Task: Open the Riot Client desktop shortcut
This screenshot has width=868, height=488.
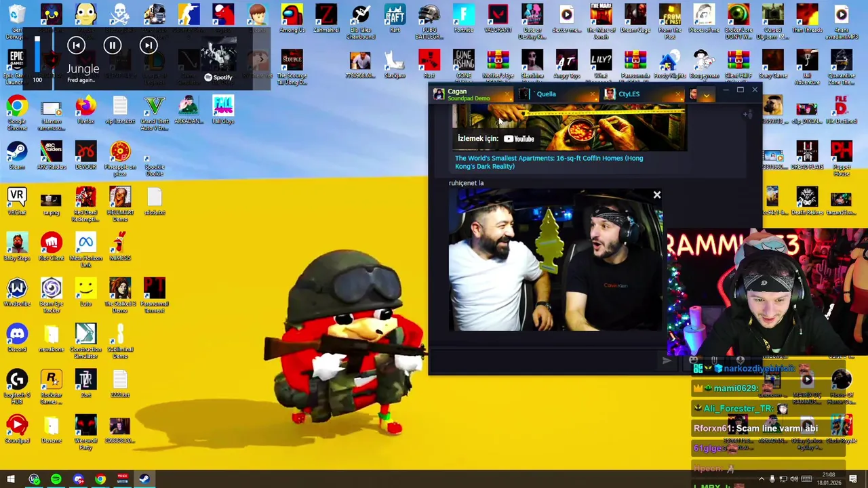Action: pyautogui.click(x=52, y=246)
